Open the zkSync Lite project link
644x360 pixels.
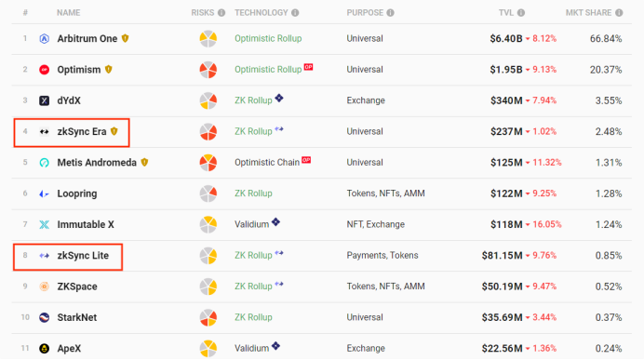83,256
